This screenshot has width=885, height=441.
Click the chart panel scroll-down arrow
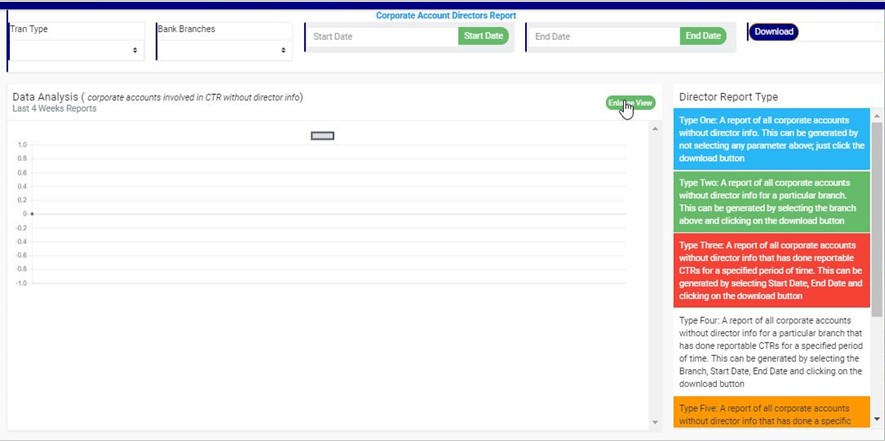(655, 422)
